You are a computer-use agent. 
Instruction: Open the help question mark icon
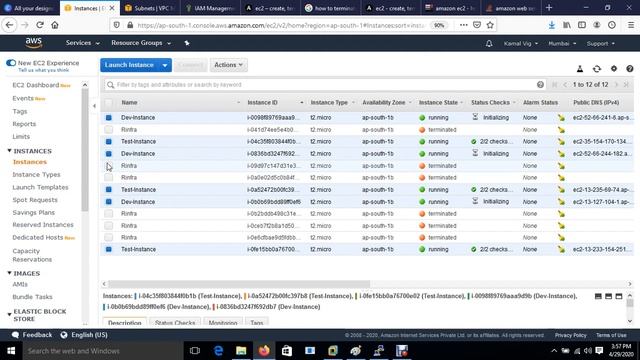(630, 69)
